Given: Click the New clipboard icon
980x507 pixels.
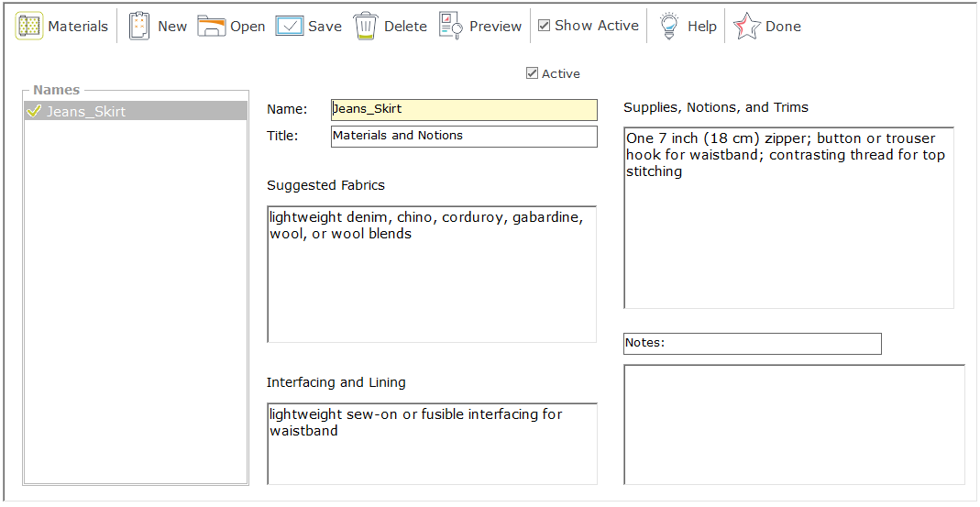Looking at the screenshot, I should tap(139, 27).
